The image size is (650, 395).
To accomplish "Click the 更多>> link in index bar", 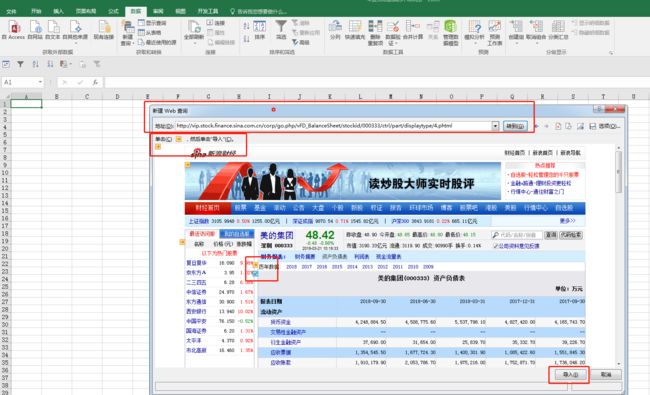I will point(568,221).
